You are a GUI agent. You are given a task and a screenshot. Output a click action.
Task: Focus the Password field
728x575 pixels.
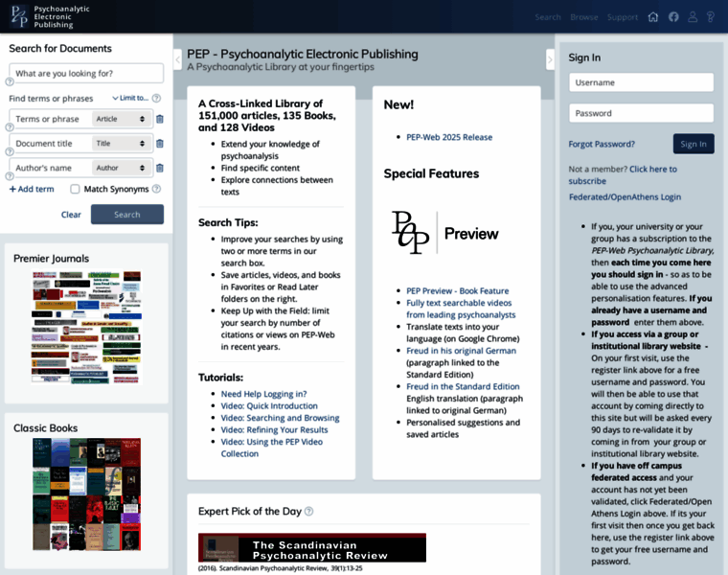click(641, 113)
